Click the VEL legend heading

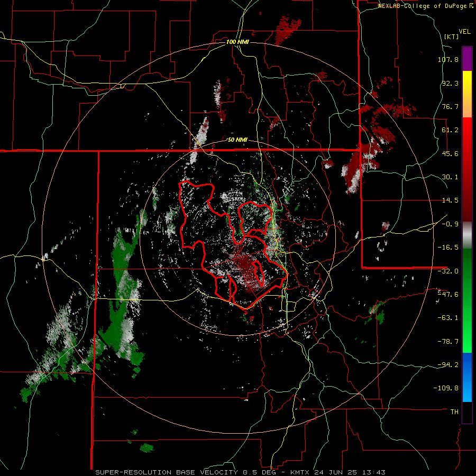pos(464,32)
